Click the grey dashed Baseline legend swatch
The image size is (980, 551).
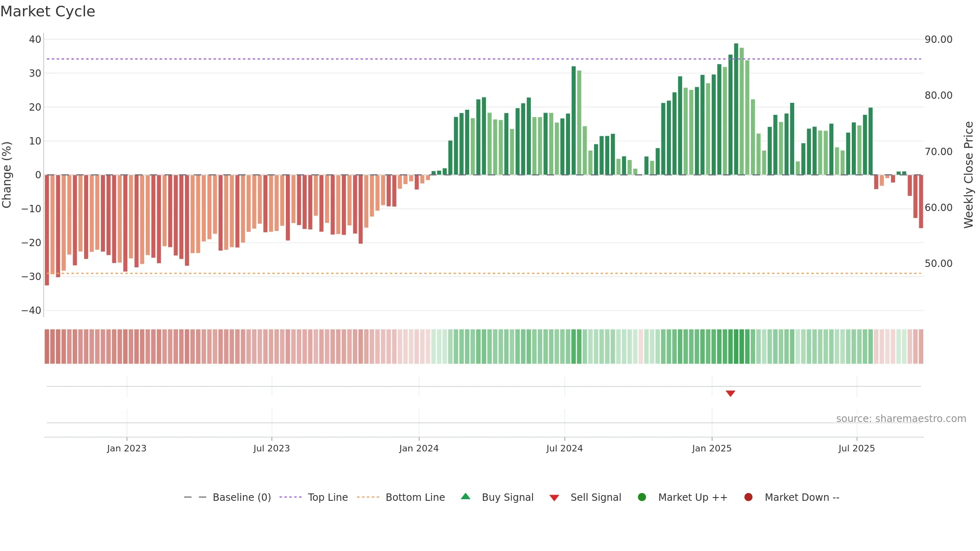195,497
